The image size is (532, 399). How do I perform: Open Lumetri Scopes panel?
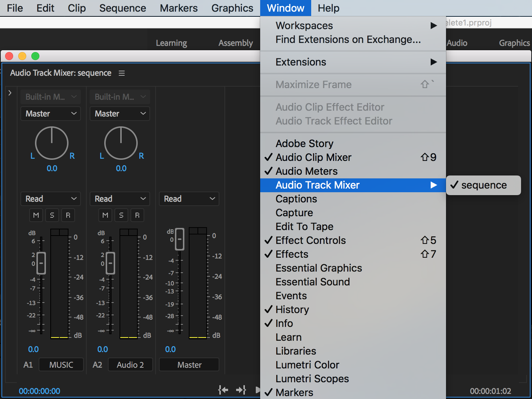[353, 379]
